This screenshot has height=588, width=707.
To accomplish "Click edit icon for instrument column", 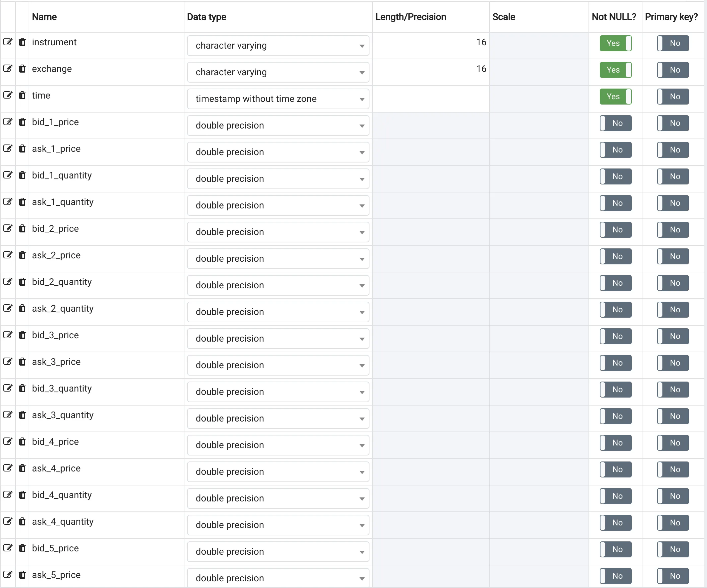I will 8,42.
